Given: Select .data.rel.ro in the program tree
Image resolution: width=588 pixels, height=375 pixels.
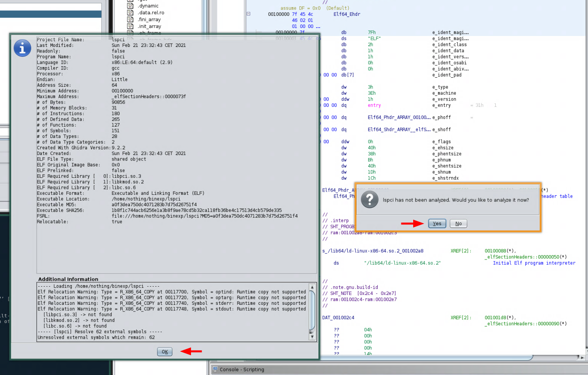Looking at the screenshot, I should (151, 13).
